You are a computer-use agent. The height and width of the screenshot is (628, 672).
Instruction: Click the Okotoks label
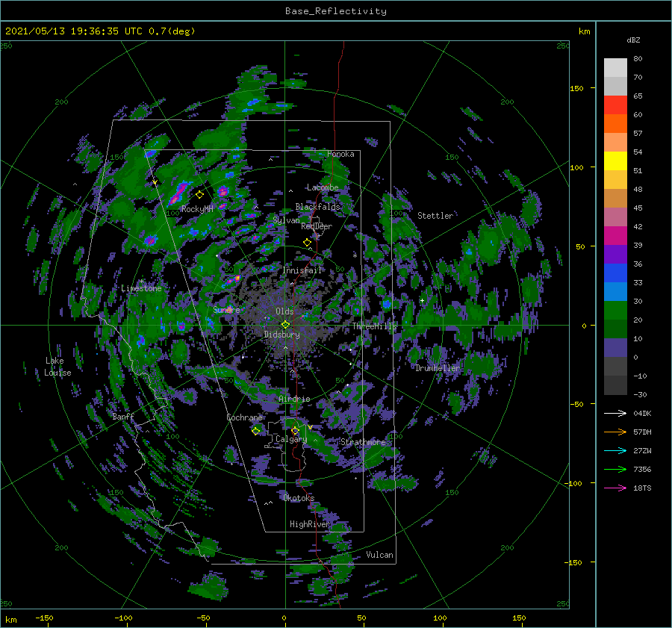tap(299, 498)
